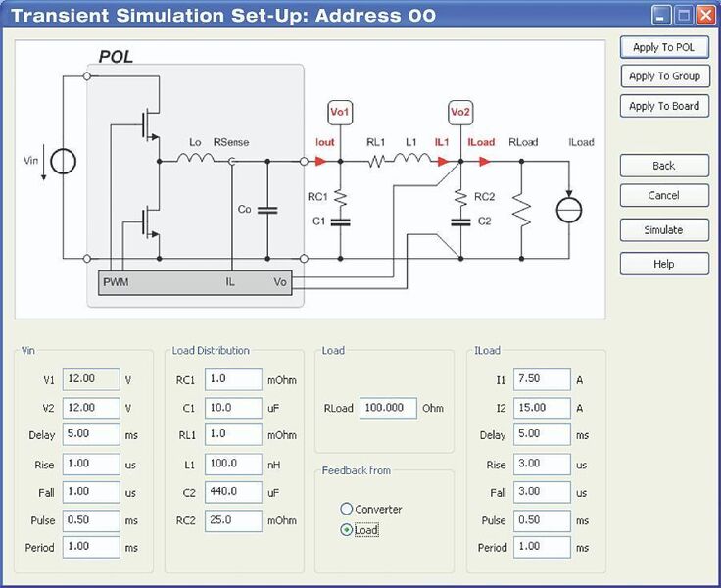Click the C1 capacitance field
Image resolution: width=721 pixels, height=588 pixels.
pos(233,408)
